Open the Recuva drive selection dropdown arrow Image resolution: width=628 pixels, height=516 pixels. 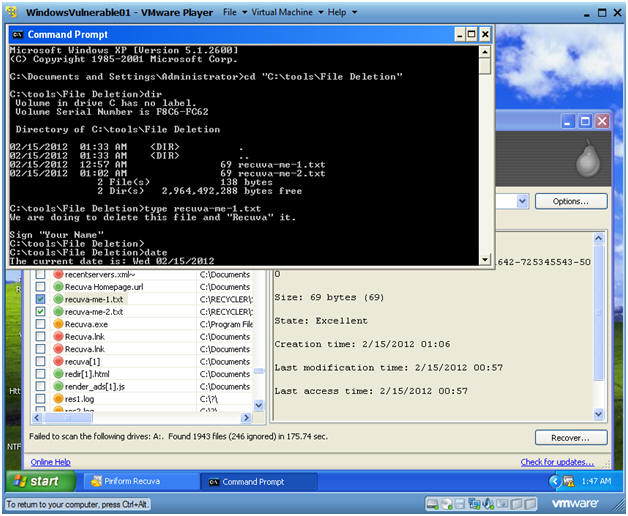[522, 201]
